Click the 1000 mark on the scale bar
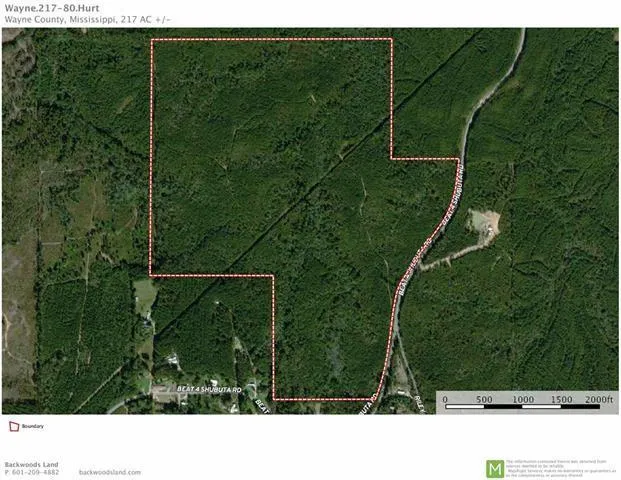Viewport: 621px width, 480px height. 522,399
